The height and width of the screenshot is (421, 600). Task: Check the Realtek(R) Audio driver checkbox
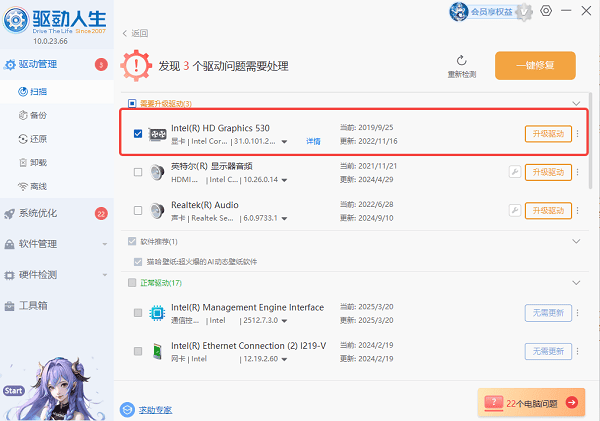(138, 211)
